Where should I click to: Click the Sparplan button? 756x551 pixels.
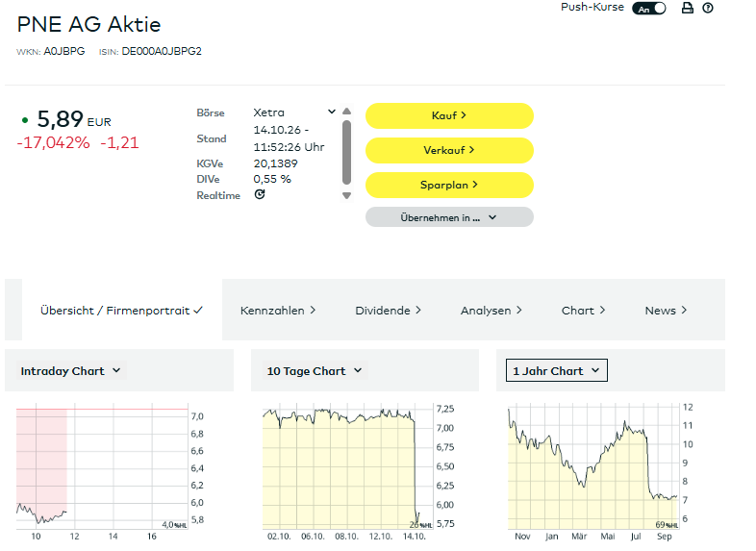tap(449, 186)
